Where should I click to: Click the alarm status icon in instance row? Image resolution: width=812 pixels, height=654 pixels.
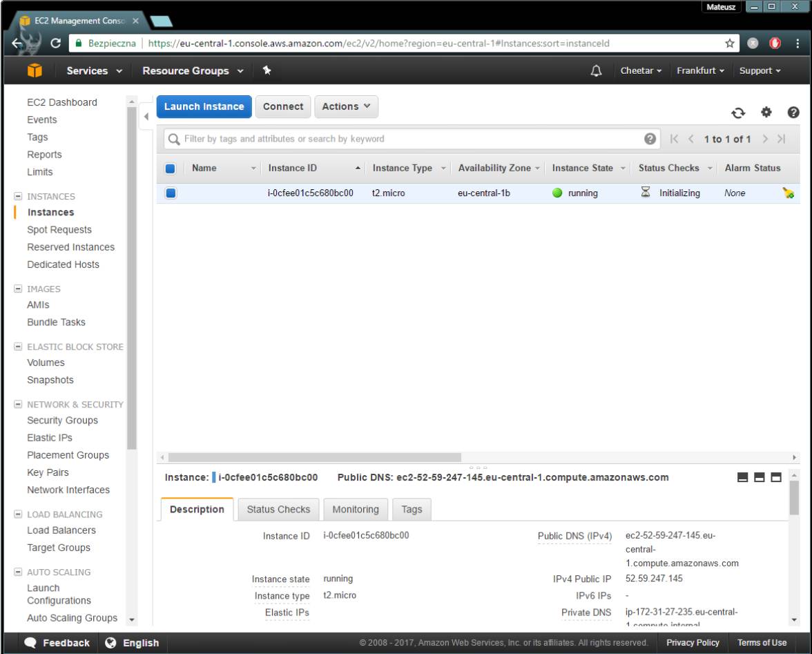click(788, 194)
